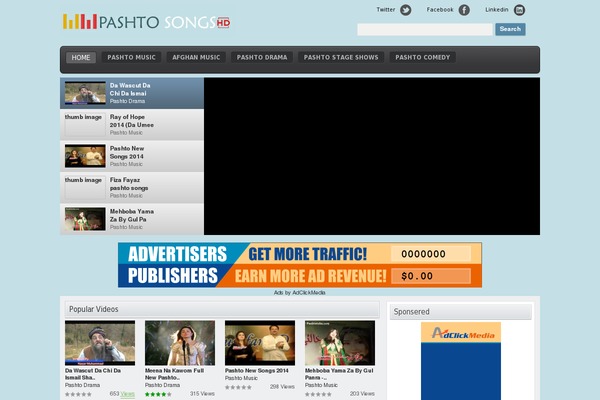Click thumbnail of Da Wascut playlist item
600x400 pixels.
[x=85, y=93]
